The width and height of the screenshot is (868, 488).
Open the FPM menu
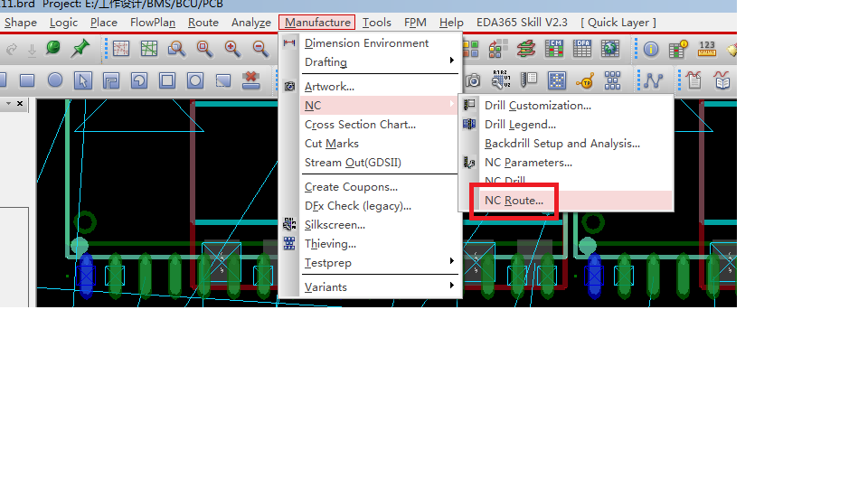click(x=415, y=23)
